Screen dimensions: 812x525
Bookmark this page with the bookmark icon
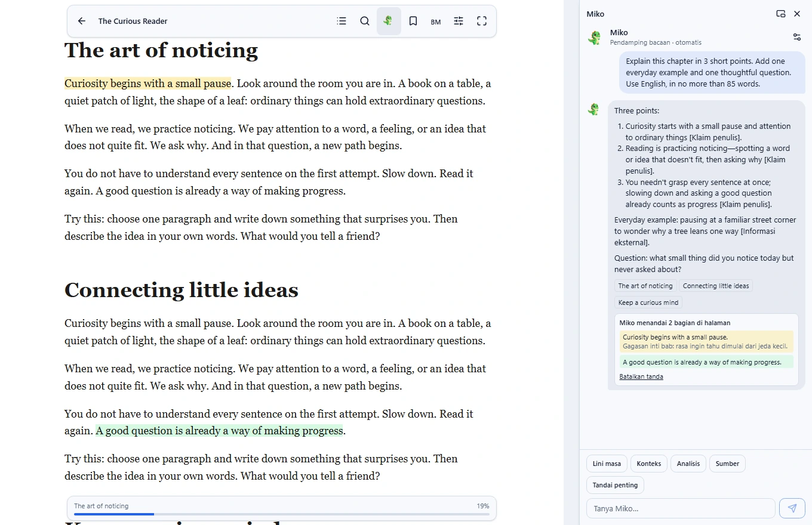[x=413, y=21]
